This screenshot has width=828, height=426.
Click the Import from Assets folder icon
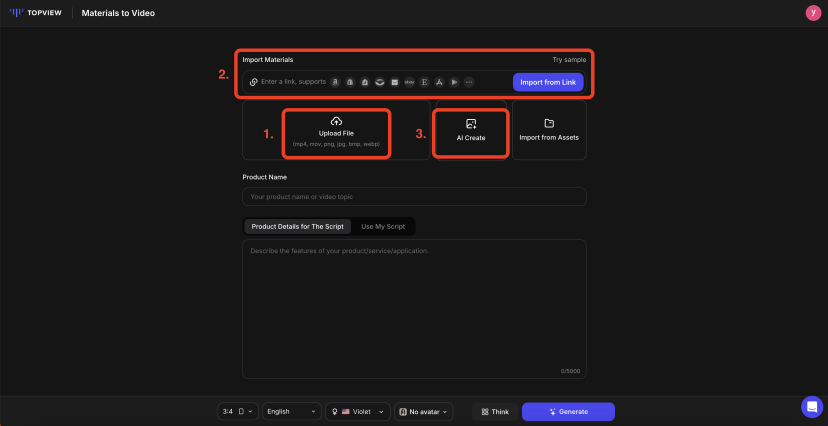549,123
